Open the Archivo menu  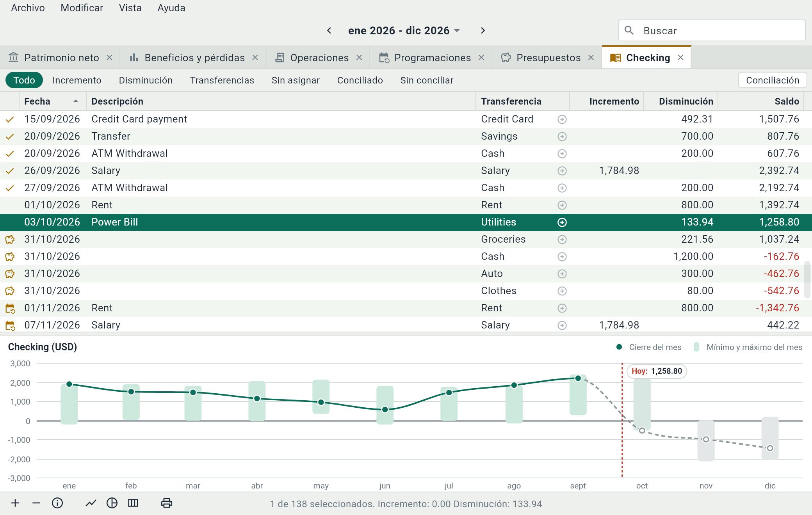28,8
